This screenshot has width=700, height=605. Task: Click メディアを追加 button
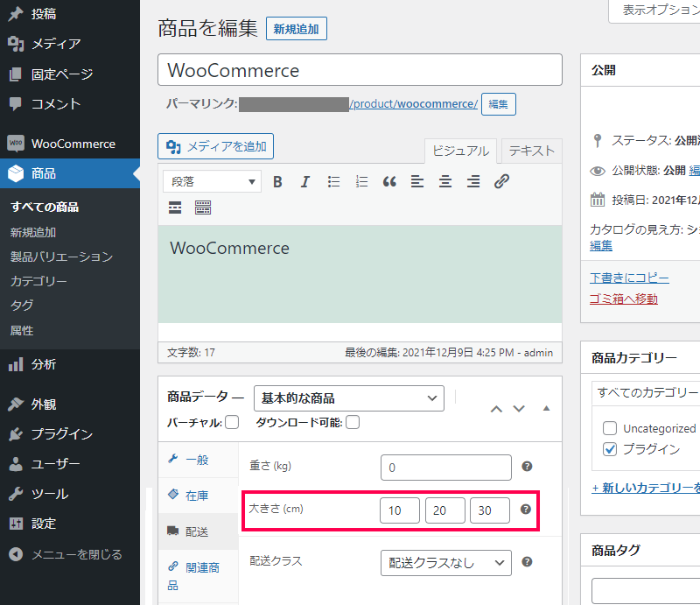click(x=215, y=146)
